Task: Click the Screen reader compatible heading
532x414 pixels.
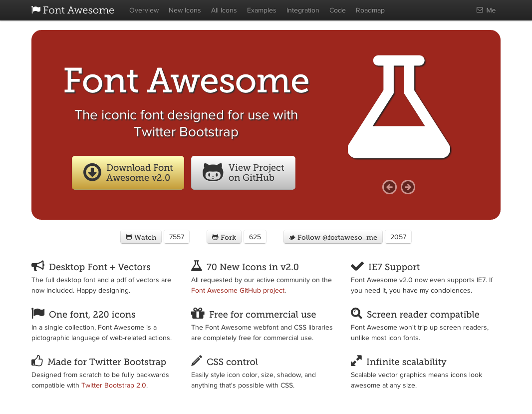Action: pos(423,315)
